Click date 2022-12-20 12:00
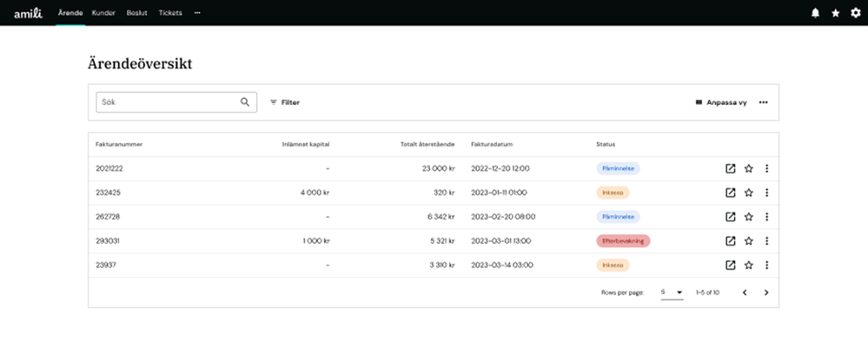868x341 pixels. [500, 168]
